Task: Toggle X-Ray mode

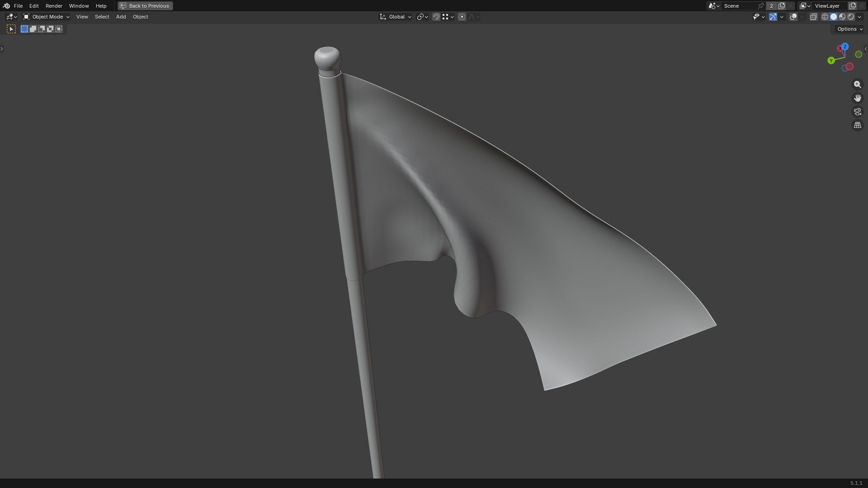Action: [813, 17]
